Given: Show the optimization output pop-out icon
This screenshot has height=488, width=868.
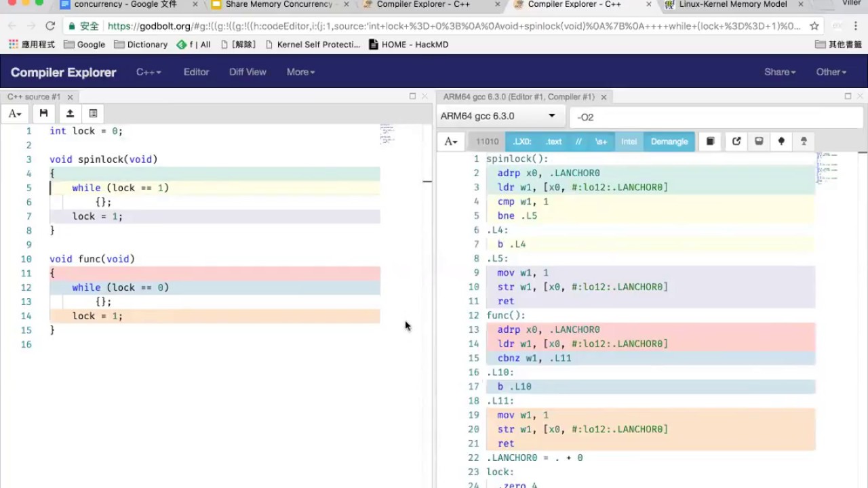Looking at the screenshot, I should [x=736, y=142].
